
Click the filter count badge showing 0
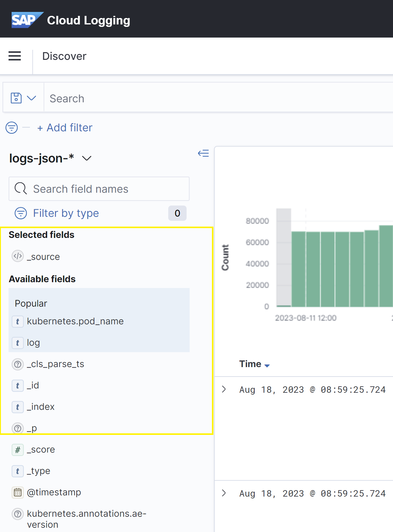[177, 213]
